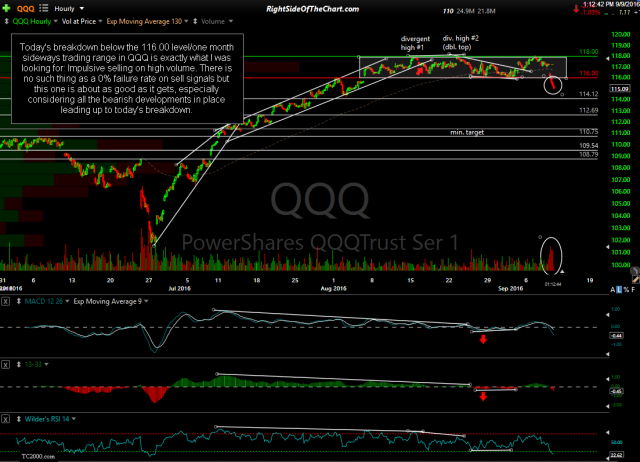Open the watchlist list icon beside QQQ
The height and width of the screenshot is (462, 640).
(x=43, y=8)
